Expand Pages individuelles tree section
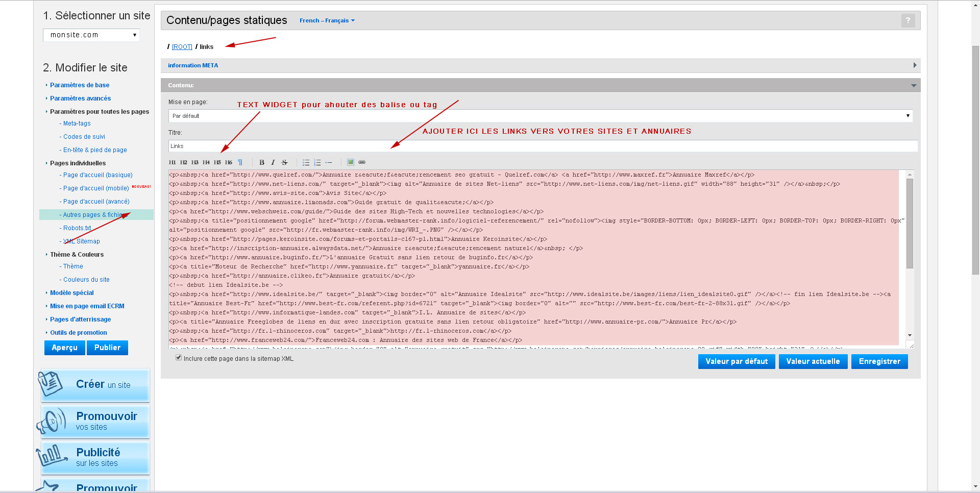Image resolution: width=980 pixels, height=493 pixels. [78, 163]
